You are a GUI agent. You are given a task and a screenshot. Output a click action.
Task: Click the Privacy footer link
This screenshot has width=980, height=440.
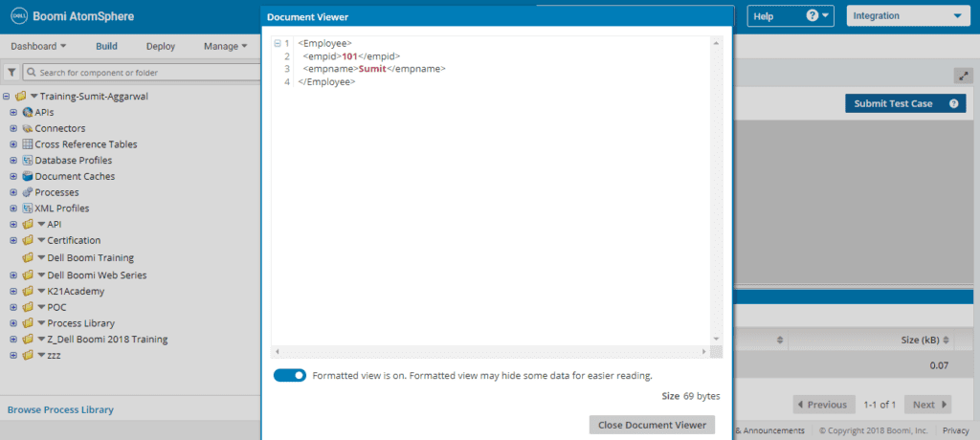(956, 430)
